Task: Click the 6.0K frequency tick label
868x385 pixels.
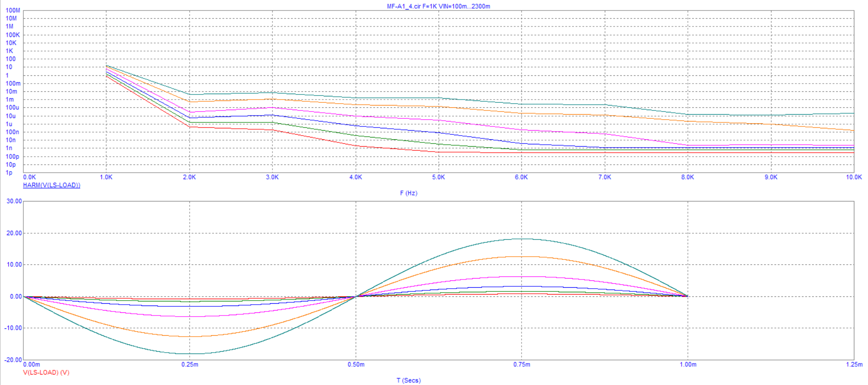Action: click(522, 177)
